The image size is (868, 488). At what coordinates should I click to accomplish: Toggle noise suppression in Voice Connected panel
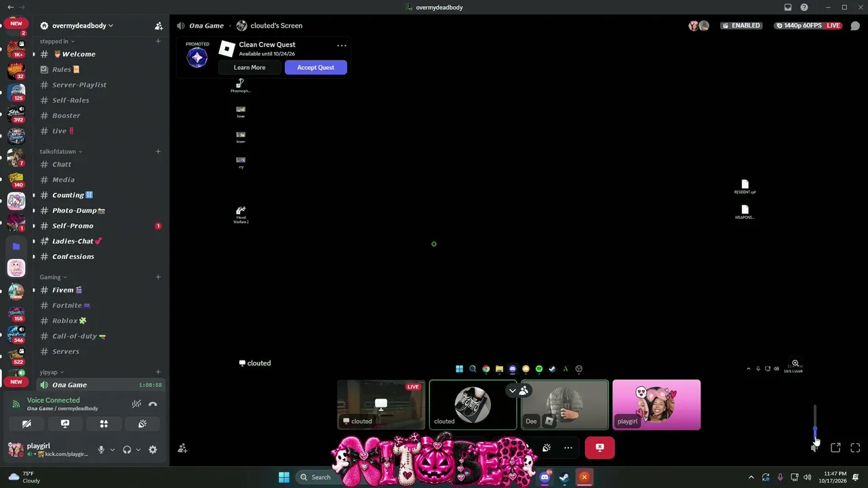click(x=136, y=404)
